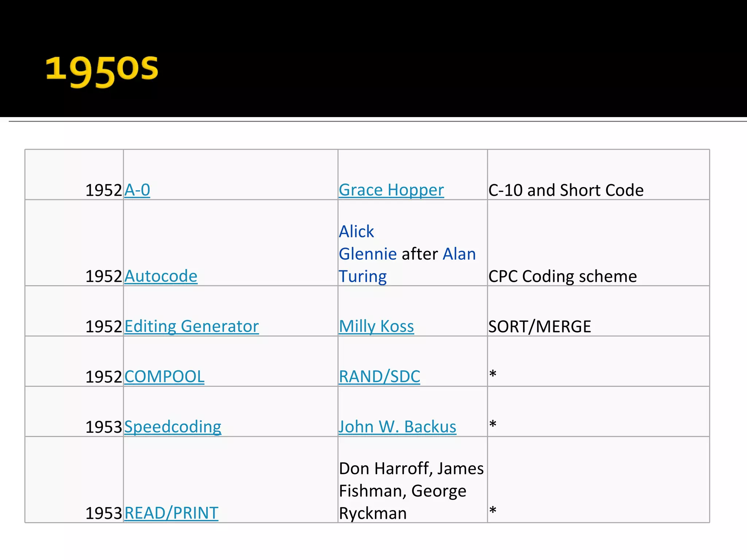Click the Alick Glennie name link

(368, 242)
